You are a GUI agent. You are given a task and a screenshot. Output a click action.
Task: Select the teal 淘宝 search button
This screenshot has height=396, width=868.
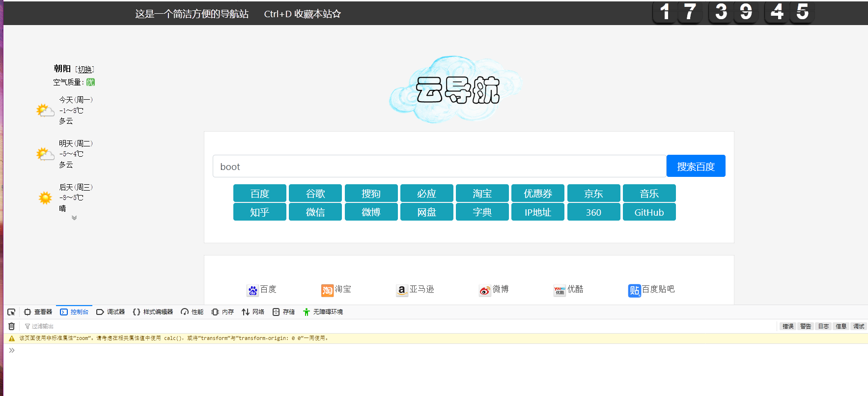[x=482, y=193]
